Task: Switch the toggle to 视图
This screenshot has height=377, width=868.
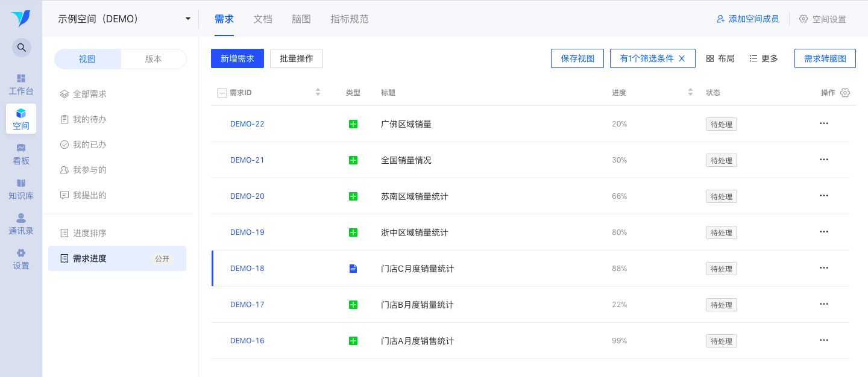Action: tap(87, 59)
